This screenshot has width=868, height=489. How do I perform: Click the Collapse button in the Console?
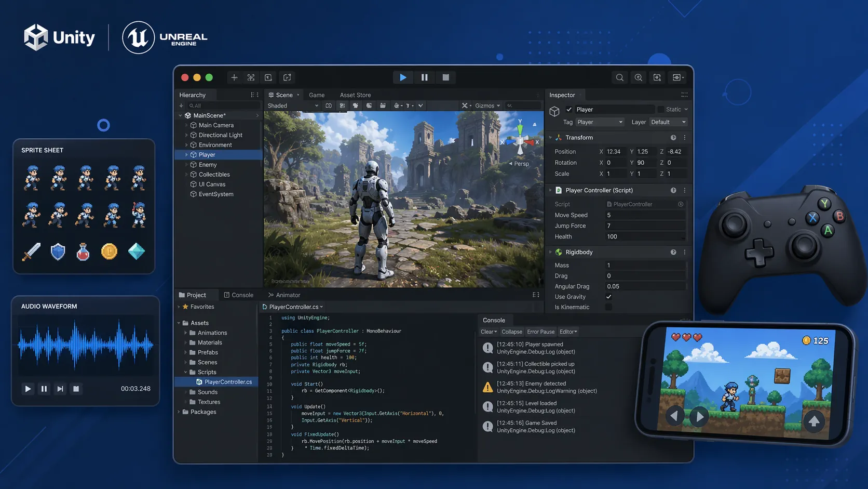511,332
